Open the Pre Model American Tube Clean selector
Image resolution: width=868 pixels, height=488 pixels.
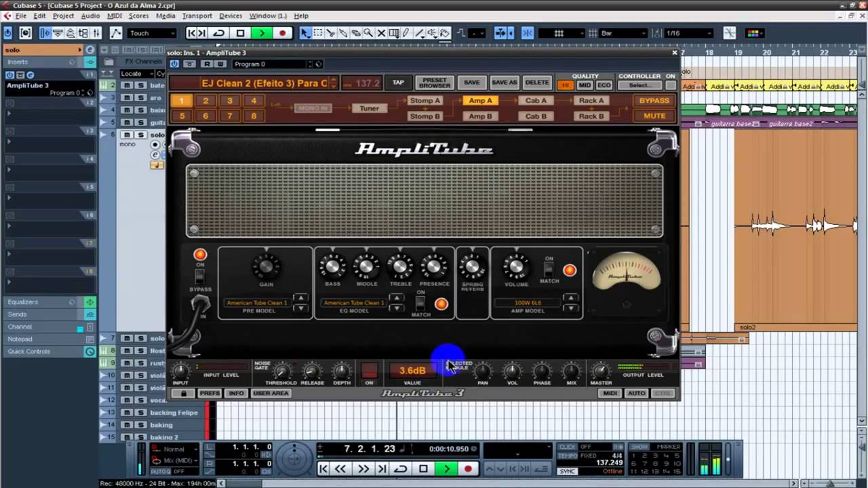point(257,303)
